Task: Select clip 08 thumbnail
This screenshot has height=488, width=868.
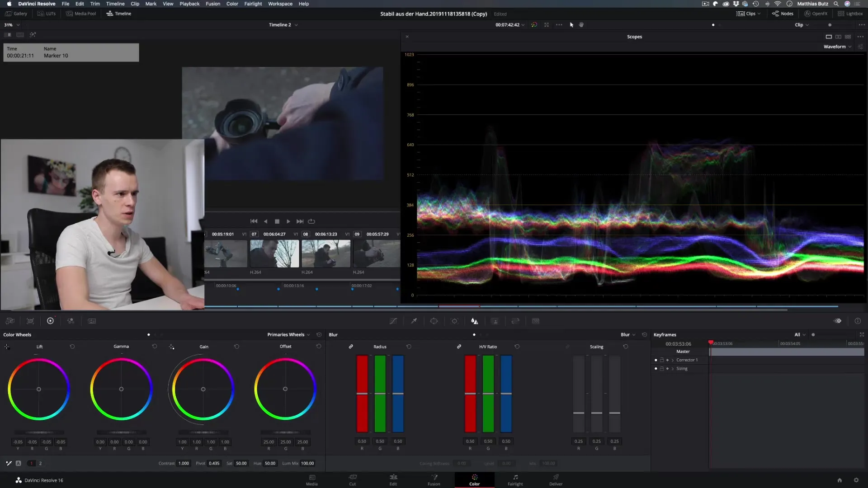Action: coord(326,253)
